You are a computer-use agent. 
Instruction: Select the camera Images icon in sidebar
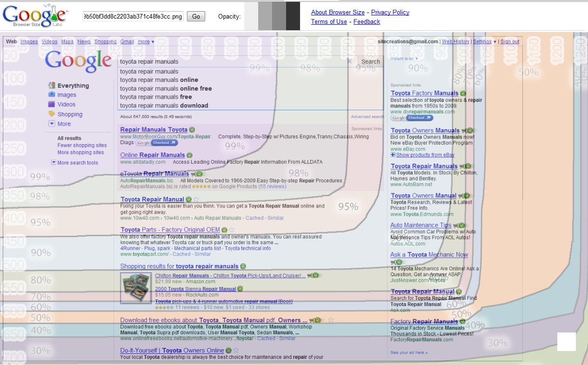click(x=52, y=94)
